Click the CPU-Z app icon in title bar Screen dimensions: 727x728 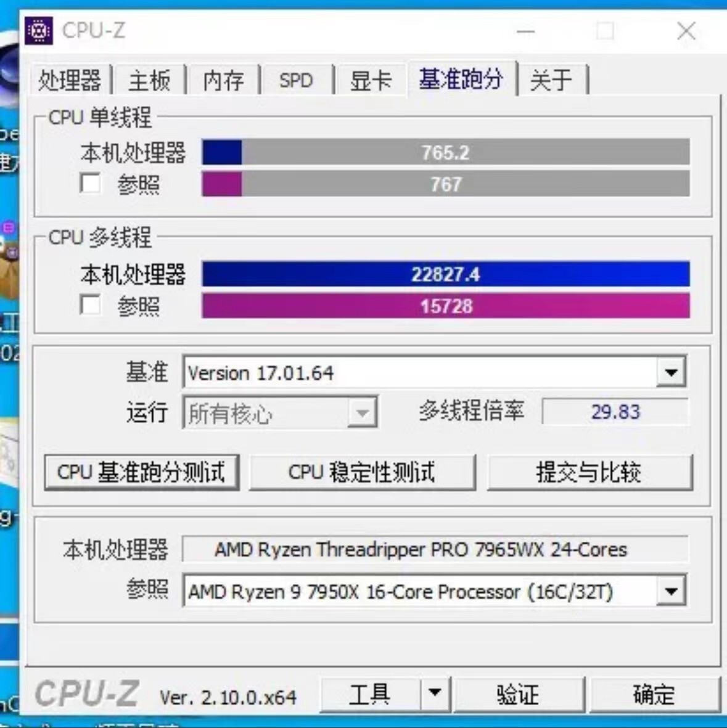pos(39,31)
